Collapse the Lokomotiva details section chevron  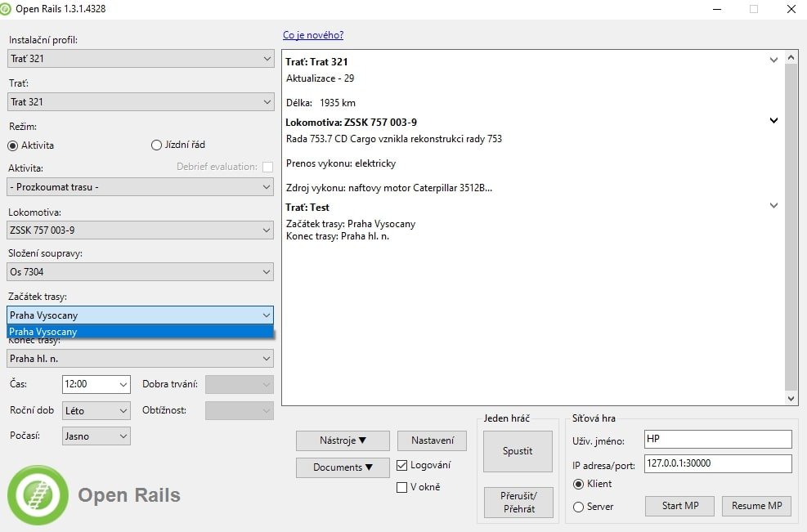(773, 120)
